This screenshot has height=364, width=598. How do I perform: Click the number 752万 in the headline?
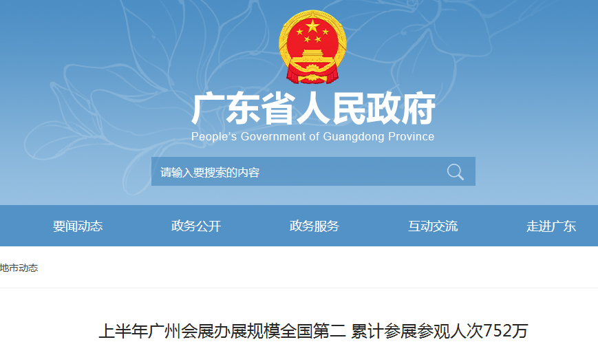(x=506, y=331)
